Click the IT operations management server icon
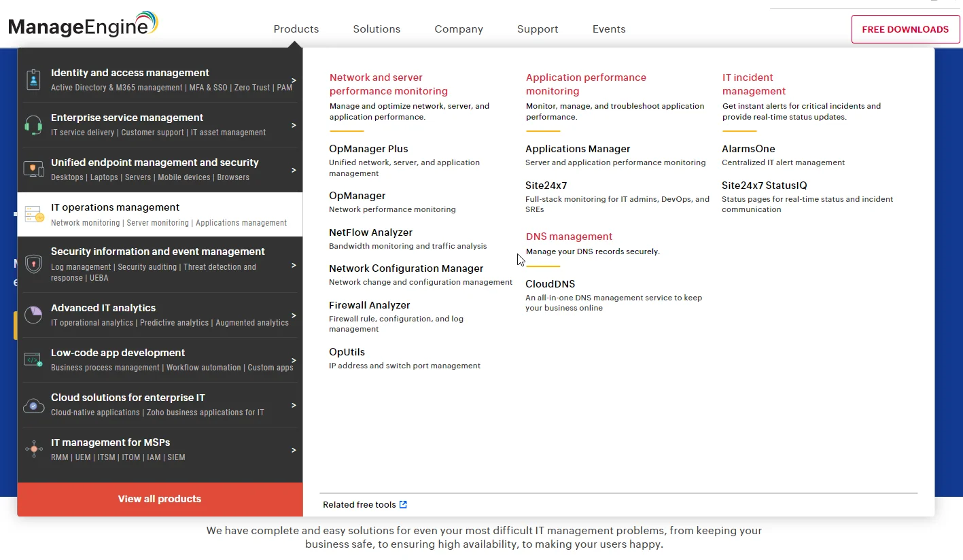This screenshot has height=560, width=963. [34, 215]
